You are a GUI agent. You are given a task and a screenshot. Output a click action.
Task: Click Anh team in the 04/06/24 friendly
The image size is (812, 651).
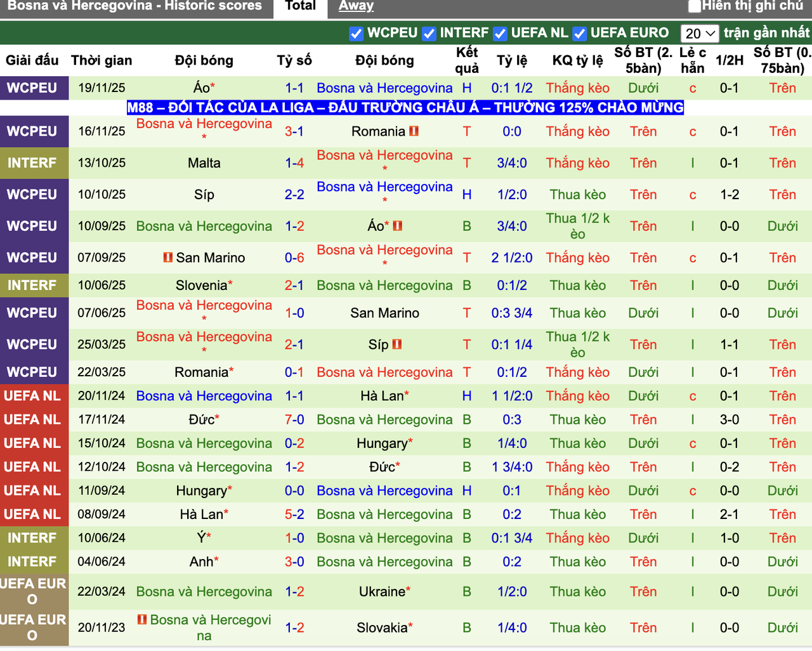coord(201,562)
